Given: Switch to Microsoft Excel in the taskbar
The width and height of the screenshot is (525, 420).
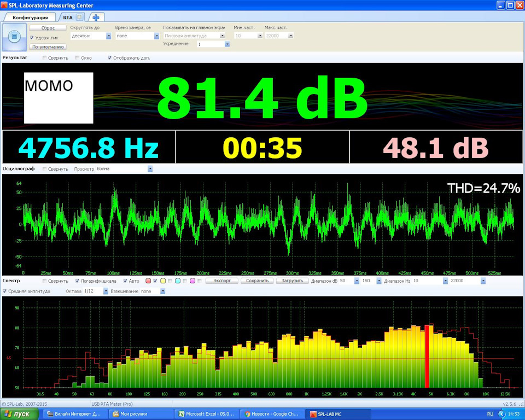Looking at the screenshot, I should tap(208, 415).
